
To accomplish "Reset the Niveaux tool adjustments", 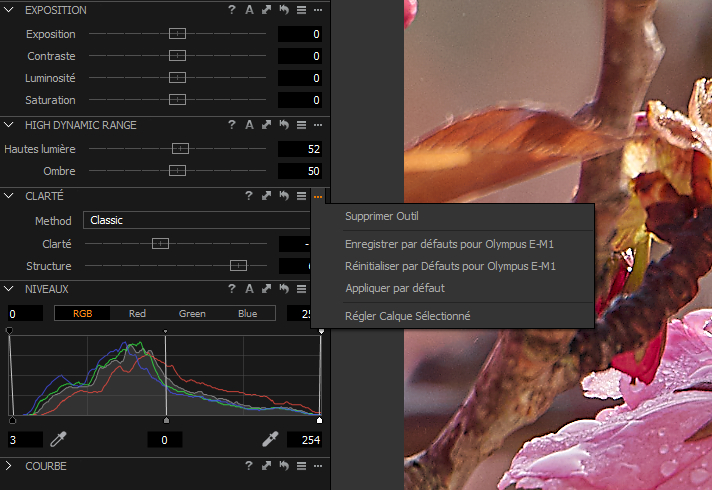I will pyautogui.click(x=284, y=288).
